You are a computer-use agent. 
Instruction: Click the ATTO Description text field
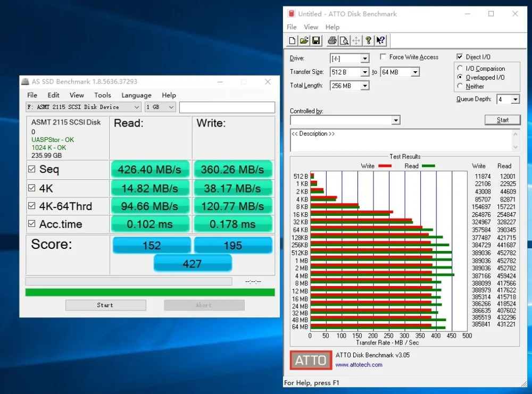(401, 140)
